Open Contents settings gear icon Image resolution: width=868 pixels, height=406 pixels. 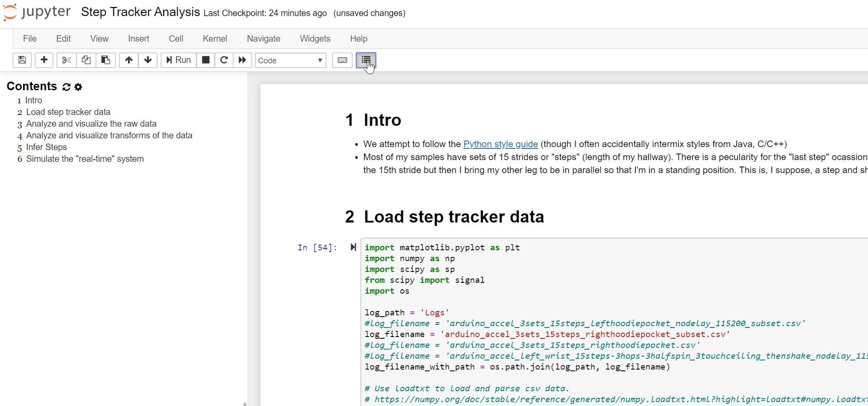[78, 87]
